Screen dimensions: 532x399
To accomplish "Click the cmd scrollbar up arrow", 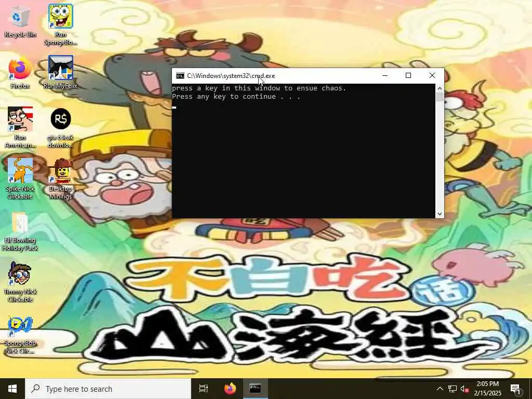I will coord(440,88).
